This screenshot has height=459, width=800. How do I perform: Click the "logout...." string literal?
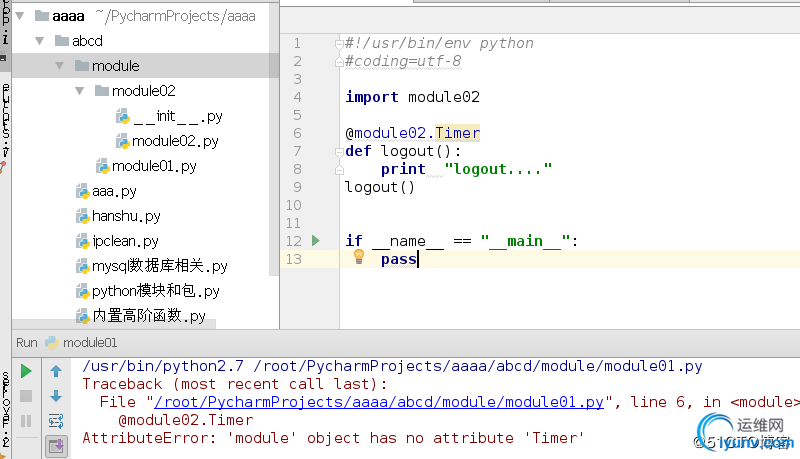(498, 169)
